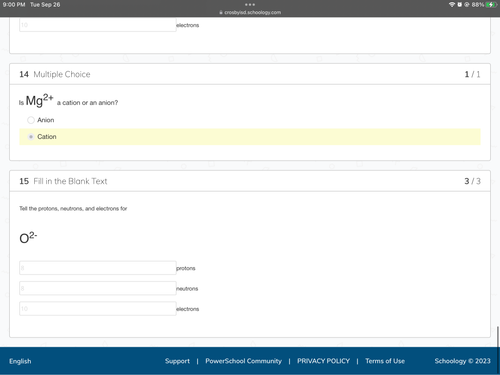500x375 pixels.
Task: Tap the alarm icon in status bar
Action: (x=460, y=5)
